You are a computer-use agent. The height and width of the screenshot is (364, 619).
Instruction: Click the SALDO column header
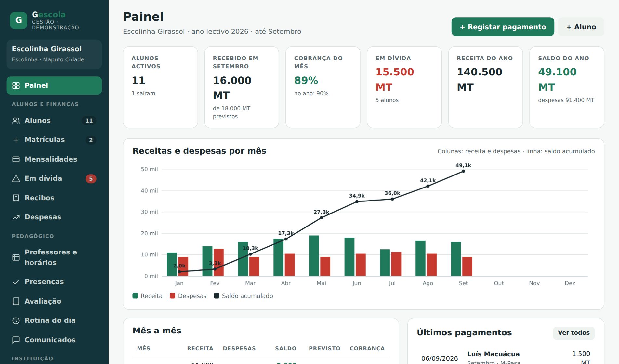[285, 348]
